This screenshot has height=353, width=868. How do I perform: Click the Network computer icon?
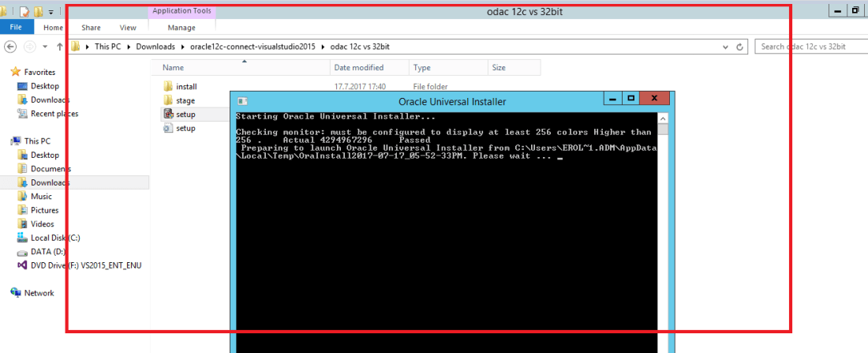point(16,293)
